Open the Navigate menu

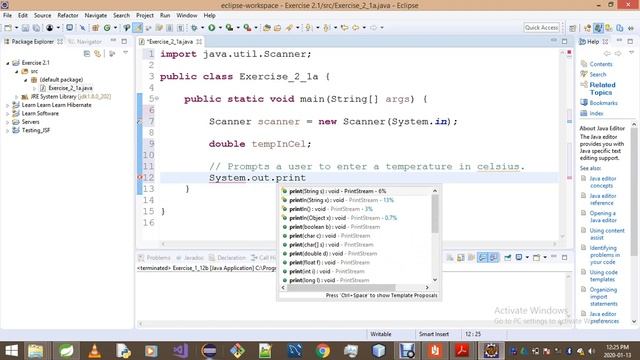click(96, 16)
